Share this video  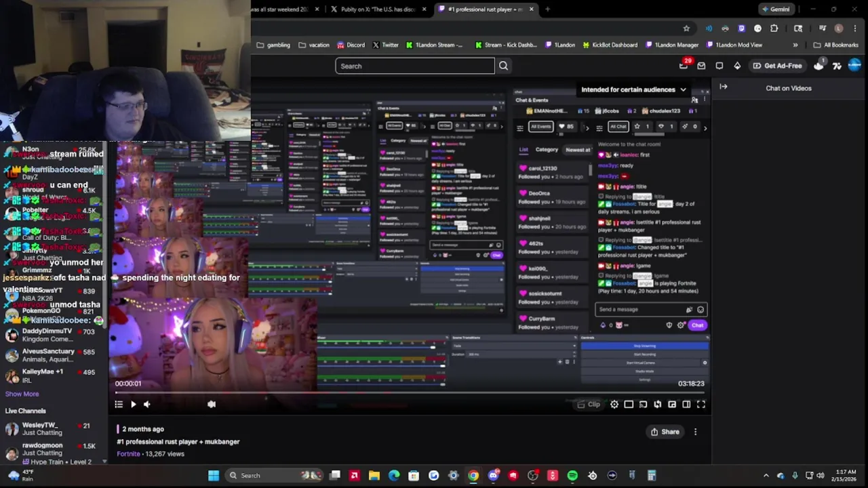(x=665, y=432)
